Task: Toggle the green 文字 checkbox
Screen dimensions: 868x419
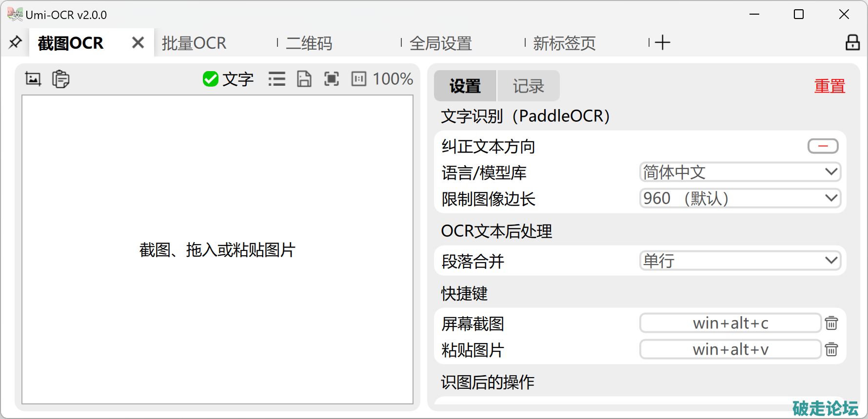Action: coord(211,79)
